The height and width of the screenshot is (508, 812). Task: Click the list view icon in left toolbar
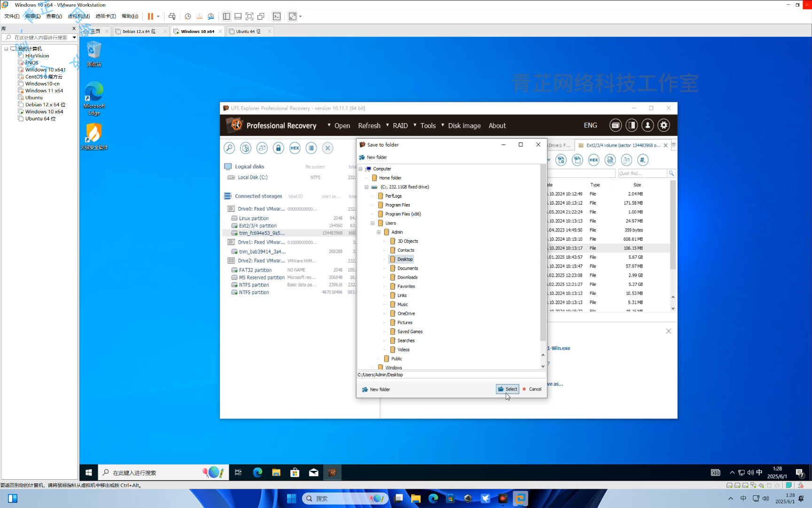311,148
